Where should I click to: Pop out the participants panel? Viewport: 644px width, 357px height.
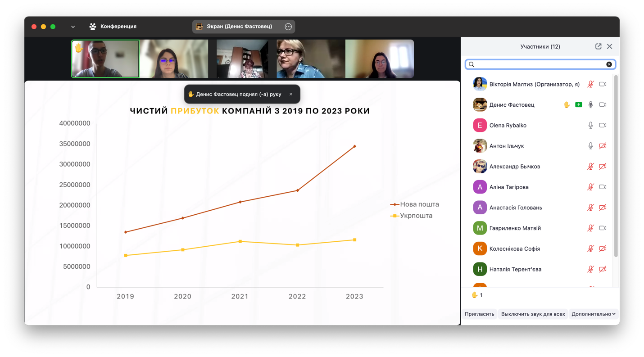coord(598,46)
